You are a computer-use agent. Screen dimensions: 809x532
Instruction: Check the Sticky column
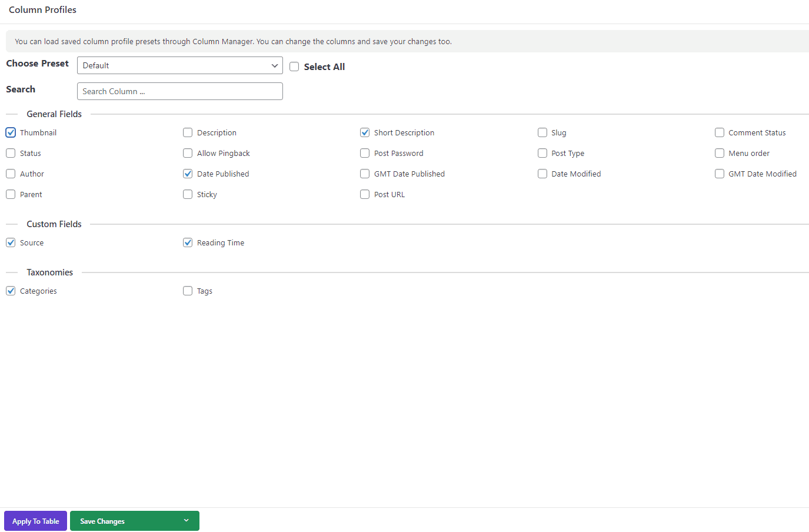(187, 194)
